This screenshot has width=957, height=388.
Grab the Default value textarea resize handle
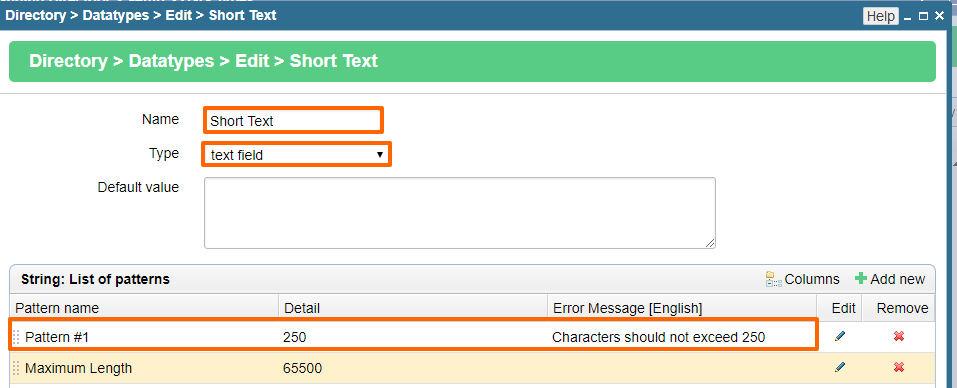[710, 243]
